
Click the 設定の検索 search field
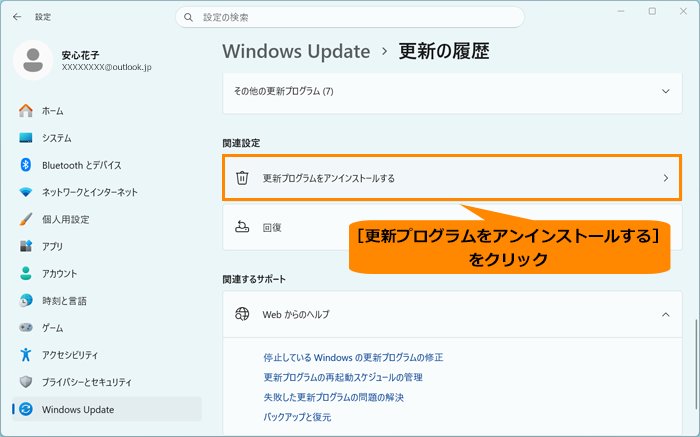click(350, 17)
